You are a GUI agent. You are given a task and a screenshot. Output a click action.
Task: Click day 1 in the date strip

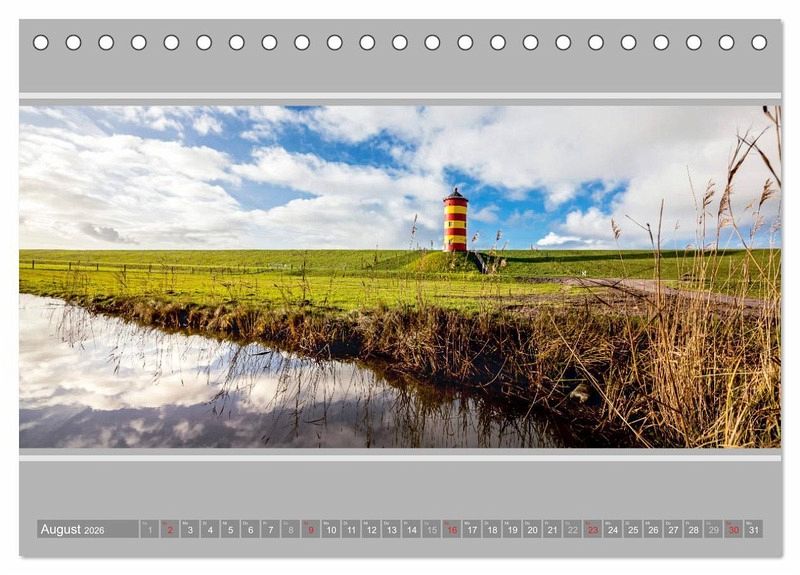pyautogui.click(x=149, y=529)
